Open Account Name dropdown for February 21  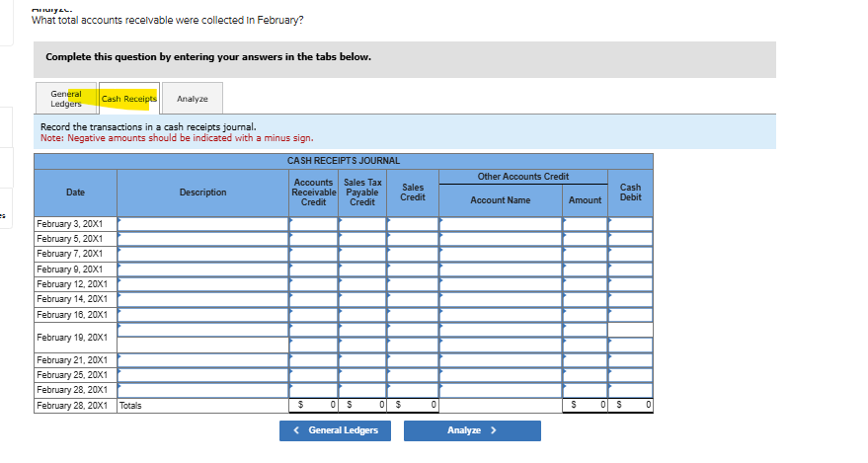click(501, 360)
